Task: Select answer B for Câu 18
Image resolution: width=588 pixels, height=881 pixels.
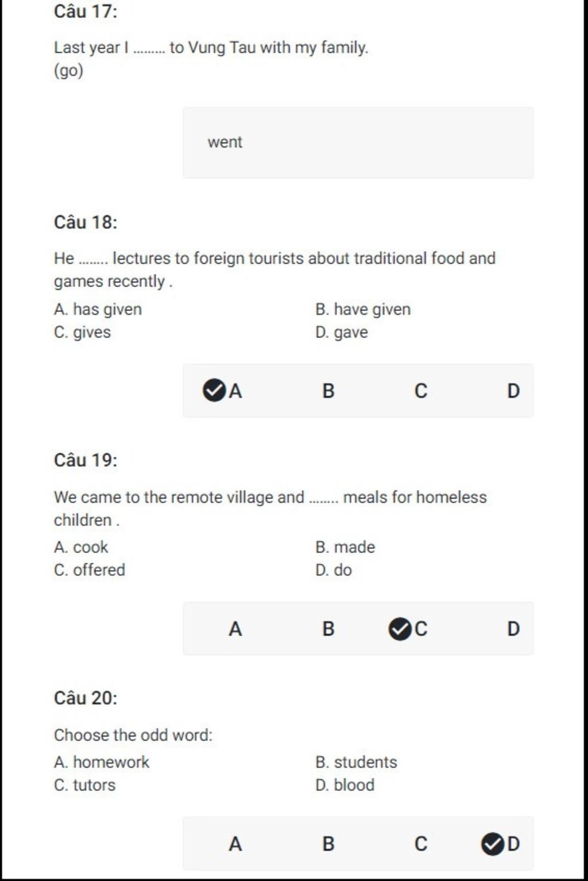Action: [x=328, y=391]
